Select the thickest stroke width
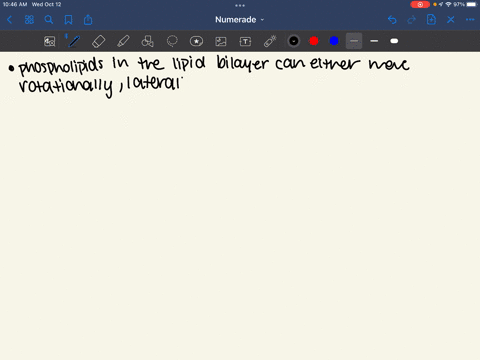The image size is (480, 360). 394,41
